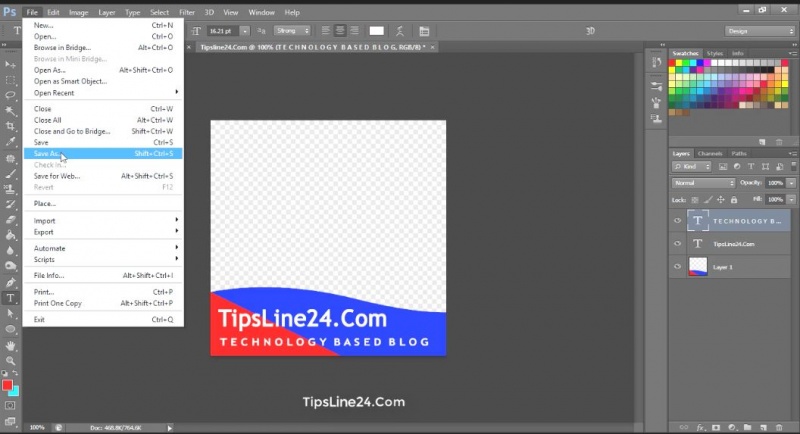Screen dimensions: 800x434
Task: Left align text in options bar
Action: point(326,31)
